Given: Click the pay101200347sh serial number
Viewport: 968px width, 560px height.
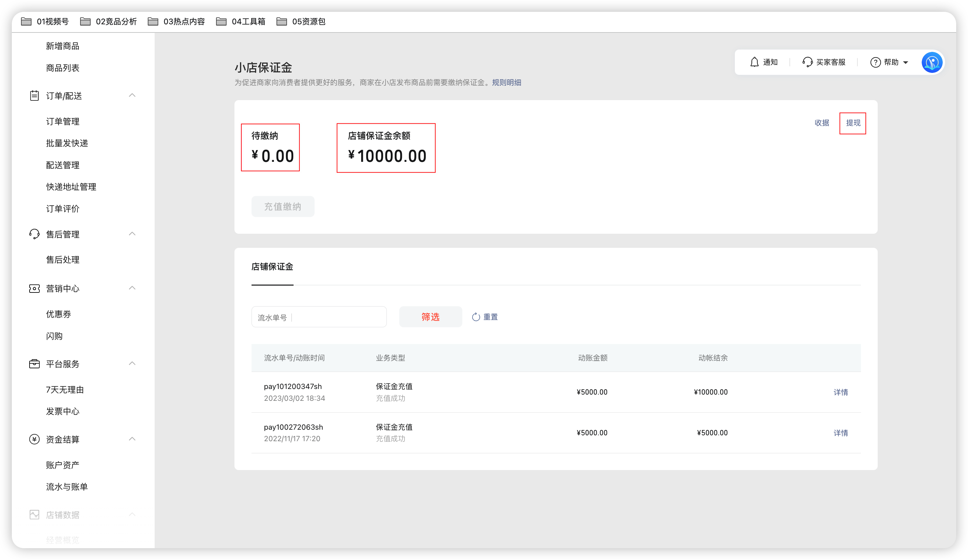Looking at the screenshot, I should (x=293, y=386).
